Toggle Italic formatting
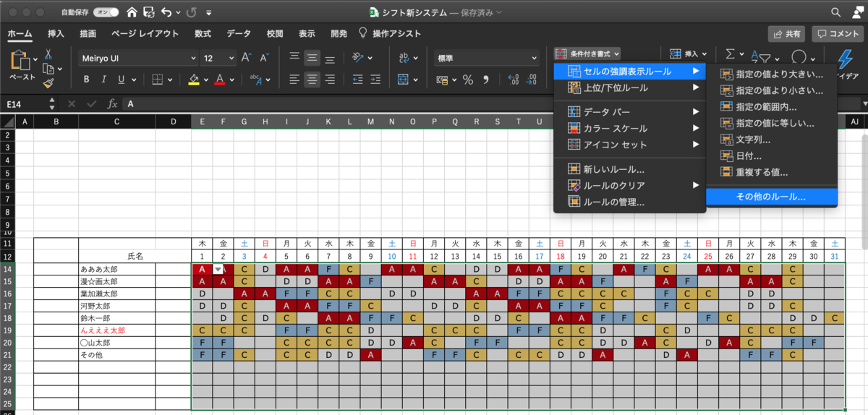This screenshot has width=868, height=415. pyautogui.click(x=103, y=80)
